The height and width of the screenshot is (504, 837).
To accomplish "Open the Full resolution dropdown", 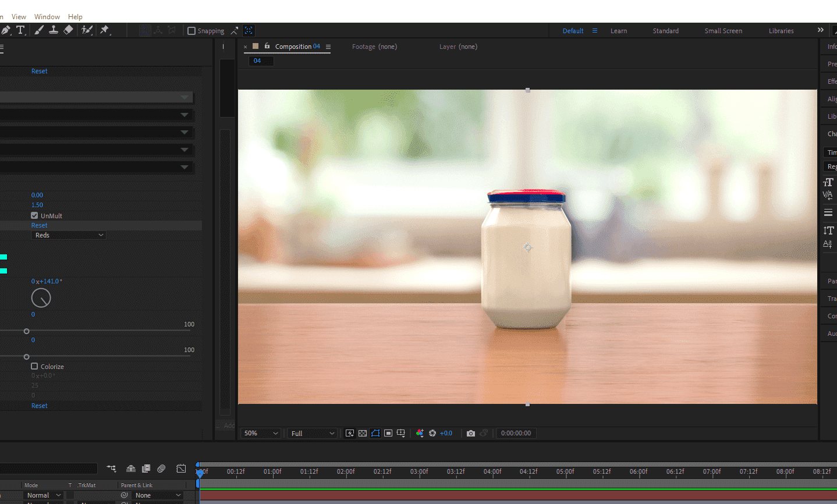I will tap(313, 434).
